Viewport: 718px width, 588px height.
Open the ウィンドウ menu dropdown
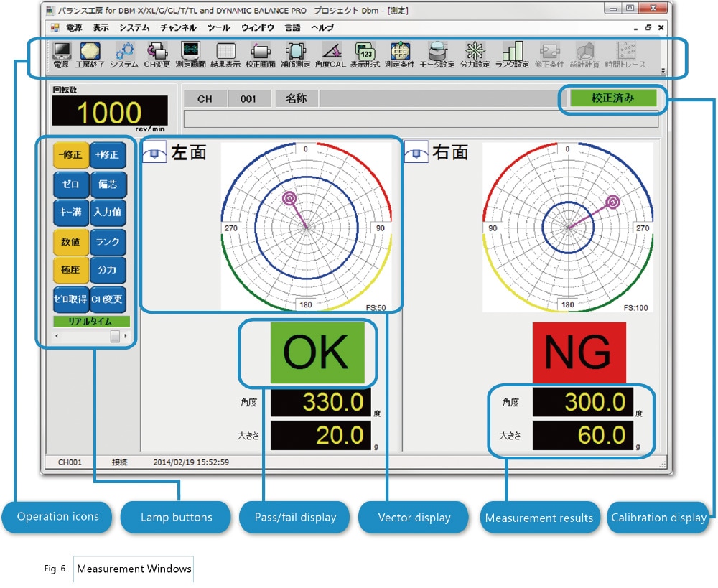[x=258, y=29]
